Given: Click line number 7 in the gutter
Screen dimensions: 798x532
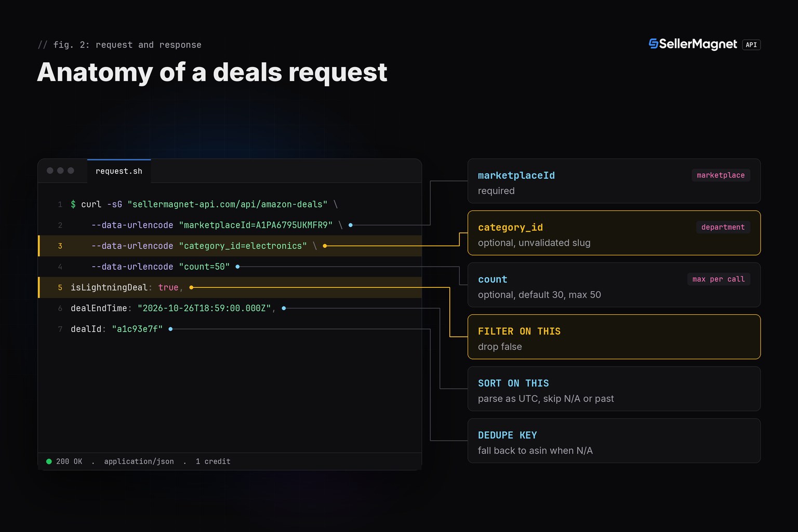Looking at the screenshot, I should (60, 329).
